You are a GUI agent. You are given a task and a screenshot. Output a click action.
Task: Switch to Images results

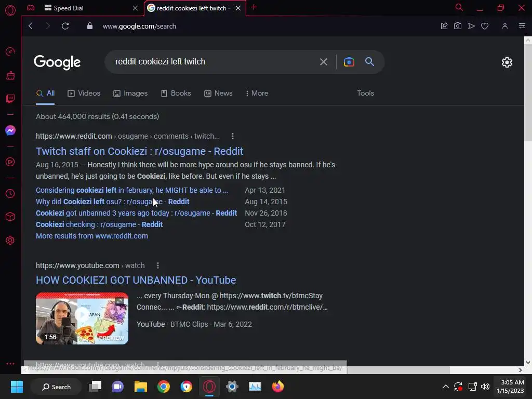130,94
